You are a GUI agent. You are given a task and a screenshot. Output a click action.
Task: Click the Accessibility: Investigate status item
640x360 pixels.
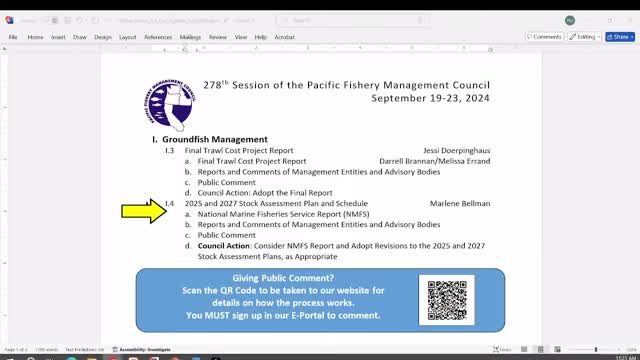coord(142,349)
